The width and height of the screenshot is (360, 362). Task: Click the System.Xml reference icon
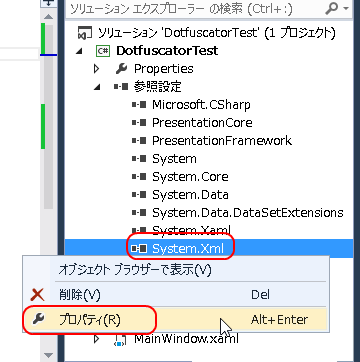click(x=139, y=249)
